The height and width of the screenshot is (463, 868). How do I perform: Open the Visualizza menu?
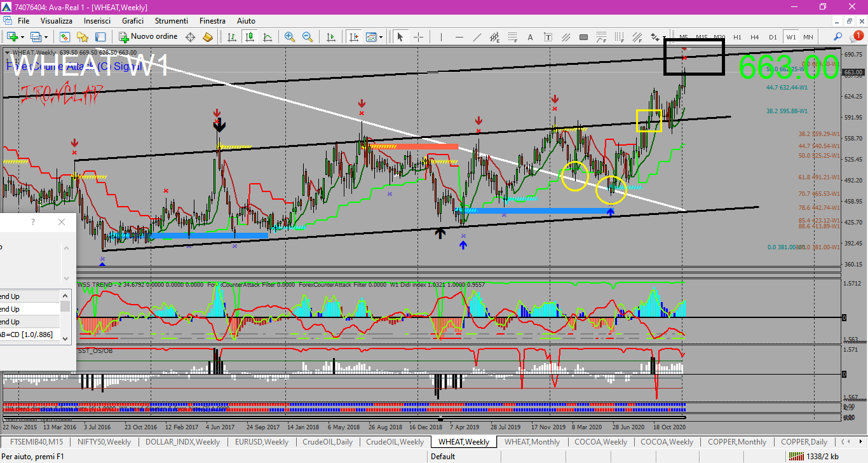tap(57, 21)
